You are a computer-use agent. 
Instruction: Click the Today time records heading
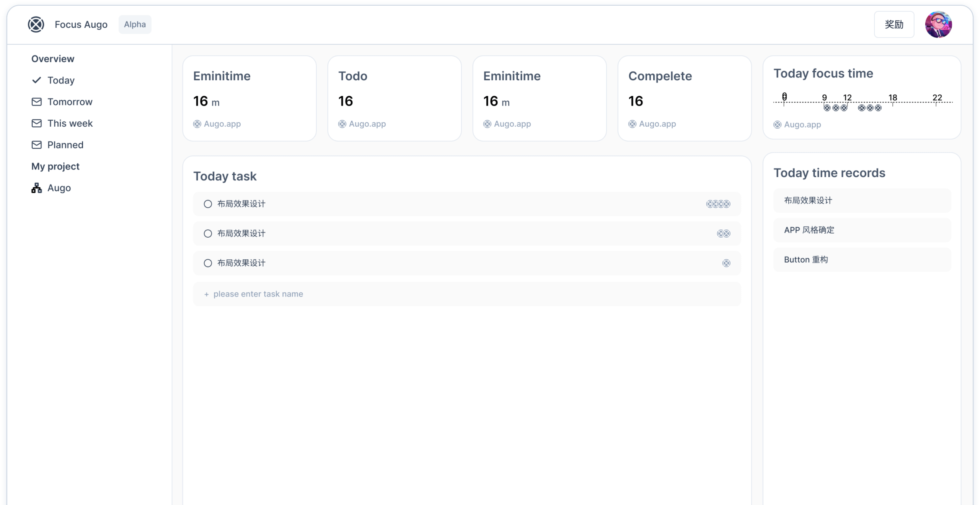829,173
